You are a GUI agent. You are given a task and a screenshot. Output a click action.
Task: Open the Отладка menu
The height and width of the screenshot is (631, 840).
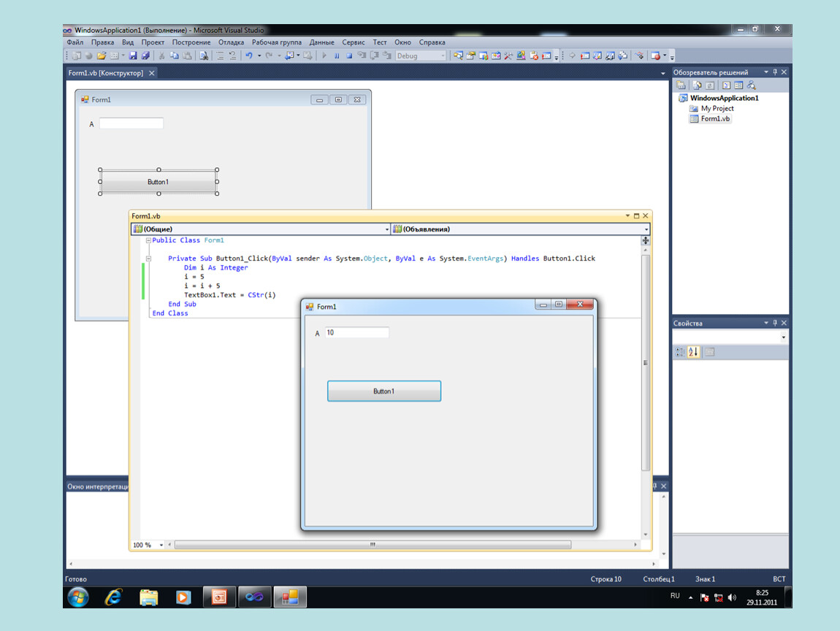pyautogui.click(x=231, y=42)
